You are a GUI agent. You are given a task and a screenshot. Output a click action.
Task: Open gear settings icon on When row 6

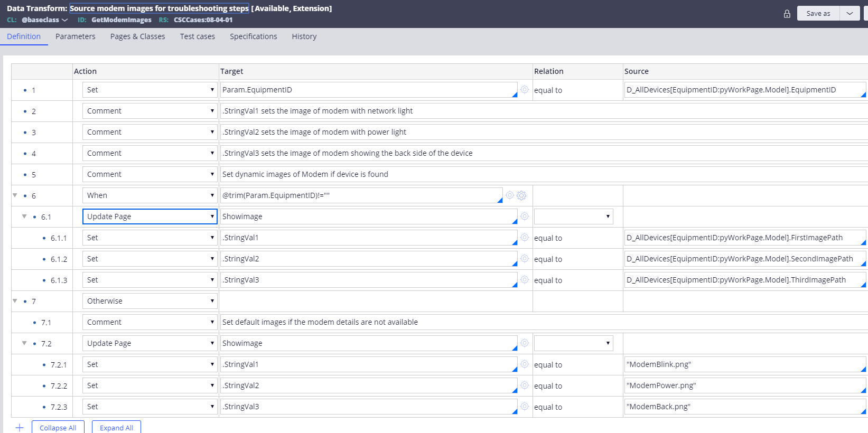(x=521, y=195)
